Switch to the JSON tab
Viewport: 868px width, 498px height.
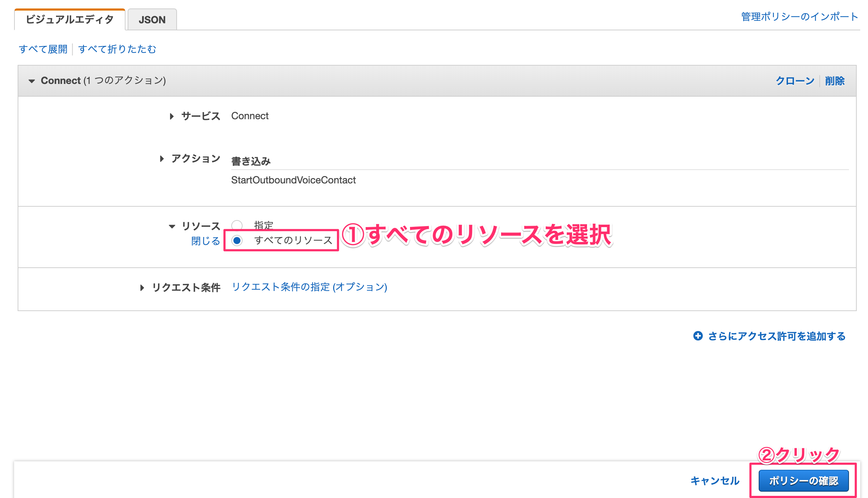(152, 20)
